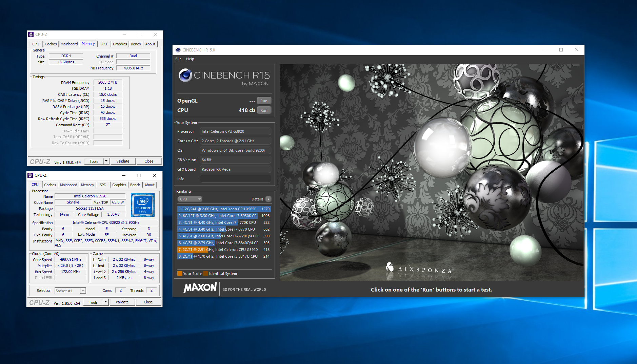This screenshot has height=364, width=637.
Task: Select ranking row 2 Core i7-3930K
Action: click(x=224, y=216)
